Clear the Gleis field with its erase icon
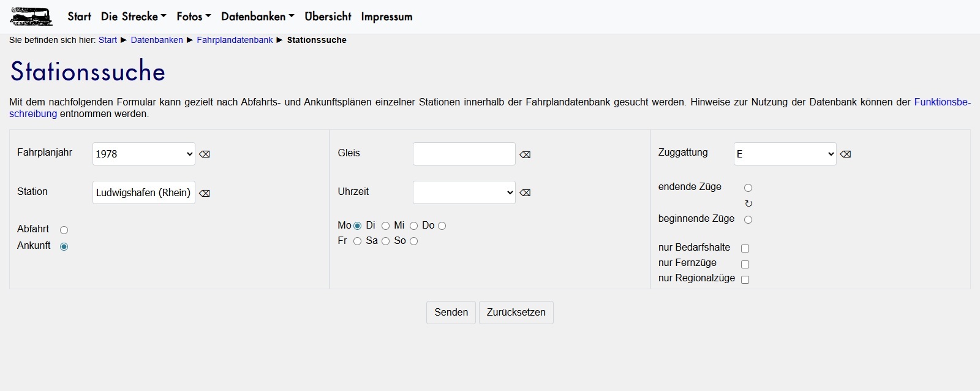The width and height of the screenshot is (980, 391). pos(525,154)
